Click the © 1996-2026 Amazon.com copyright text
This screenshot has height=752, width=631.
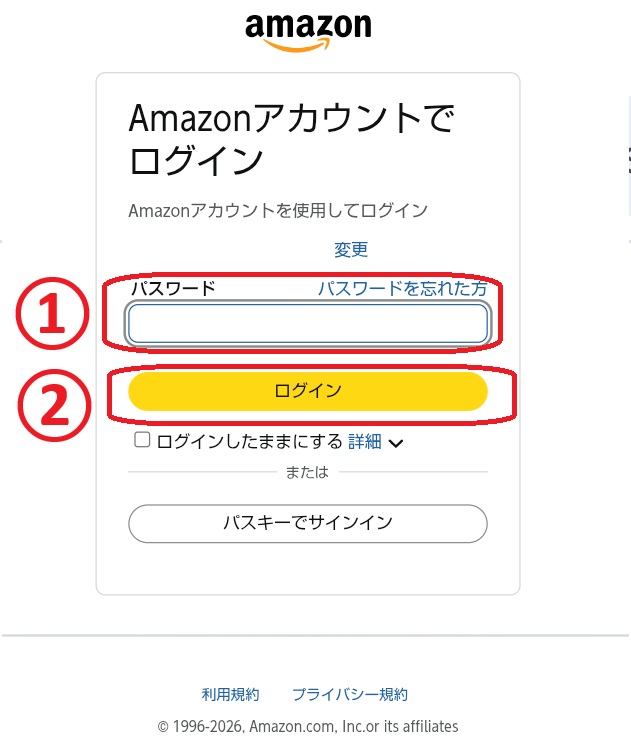308,726
